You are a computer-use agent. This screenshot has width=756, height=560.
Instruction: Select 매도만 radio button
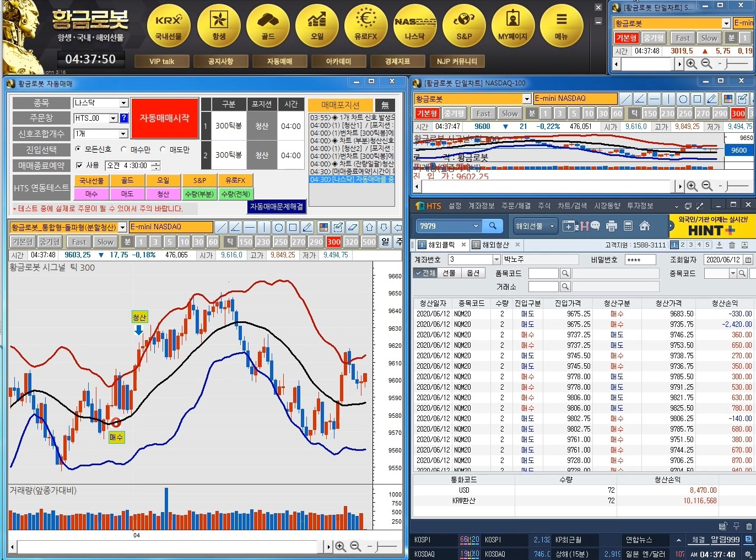click(x=163, y=149)
